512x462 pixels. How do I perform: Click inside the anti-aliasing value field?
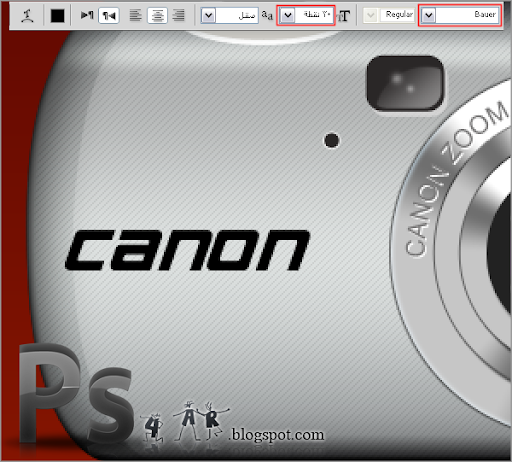(237, 15)
